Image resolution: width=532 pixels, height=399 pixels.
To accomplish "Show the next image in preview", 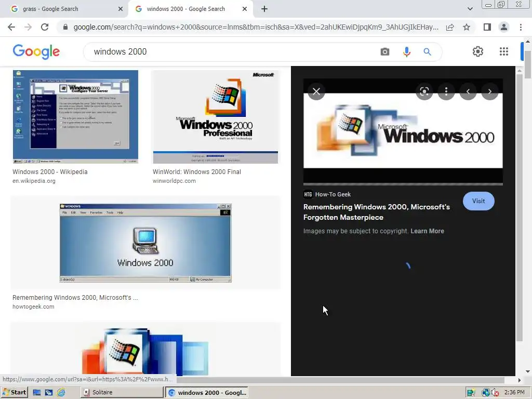I will 489,91.
